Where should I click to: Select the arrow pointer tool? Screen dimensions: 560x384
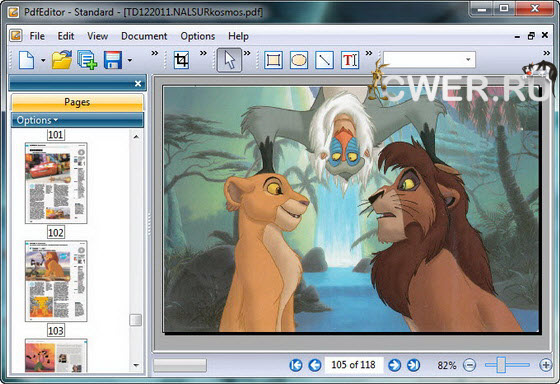click(229, 60)
